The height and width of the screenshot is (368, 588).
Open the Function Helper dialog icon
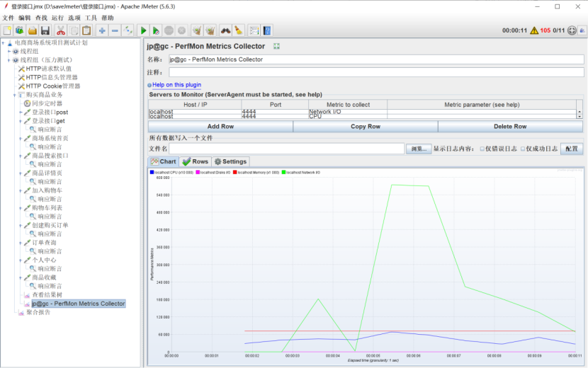coord(254,30)
